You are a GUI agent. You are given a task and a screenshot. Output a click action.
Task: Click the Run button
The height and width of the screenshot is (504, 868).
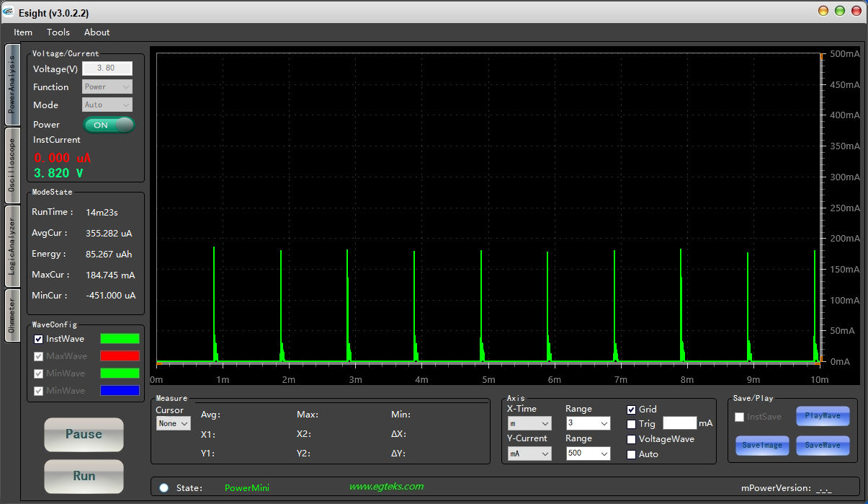(84, 477)
